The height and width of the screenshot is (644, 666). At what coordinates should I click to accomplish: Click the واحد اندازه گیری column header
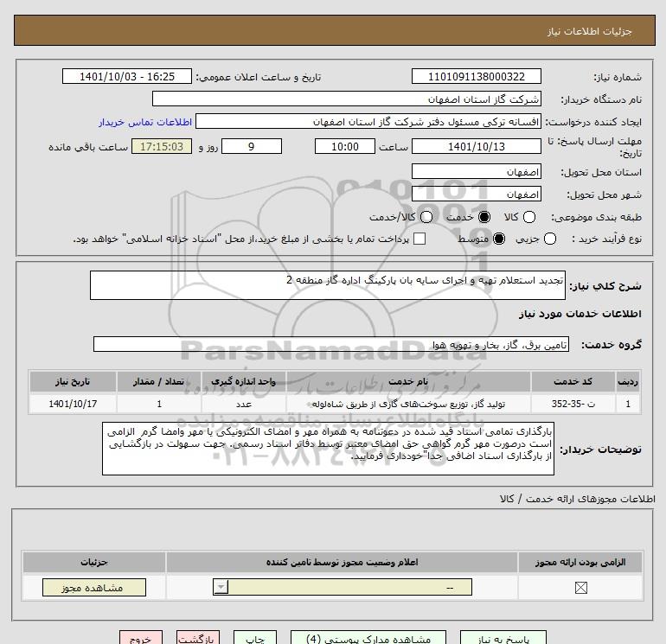pos(243,381)
